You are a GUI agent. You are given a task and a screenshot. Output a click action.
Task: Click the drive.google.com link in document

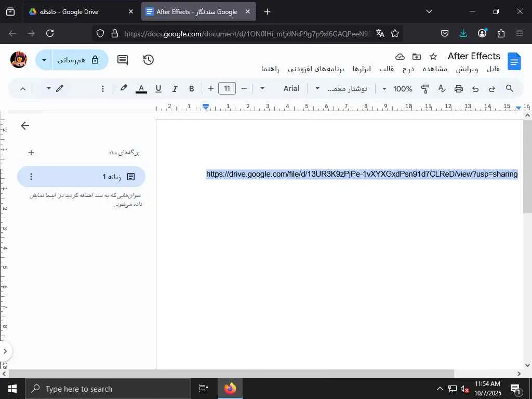pyautogui.click(x=362, y=174)
